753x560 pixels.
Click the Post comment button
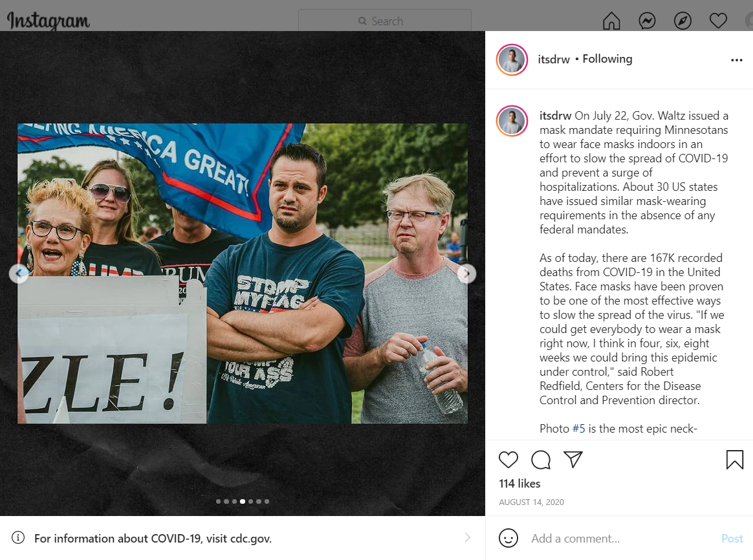click(732, 539)
